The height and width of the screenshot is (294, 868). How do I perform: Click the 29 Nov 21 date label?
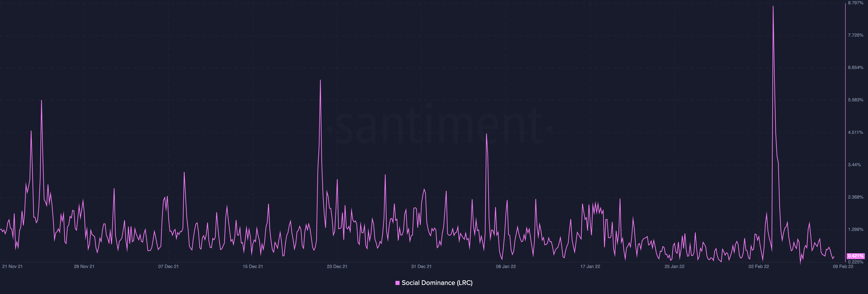pyautogui.click(x=84, y=266)
